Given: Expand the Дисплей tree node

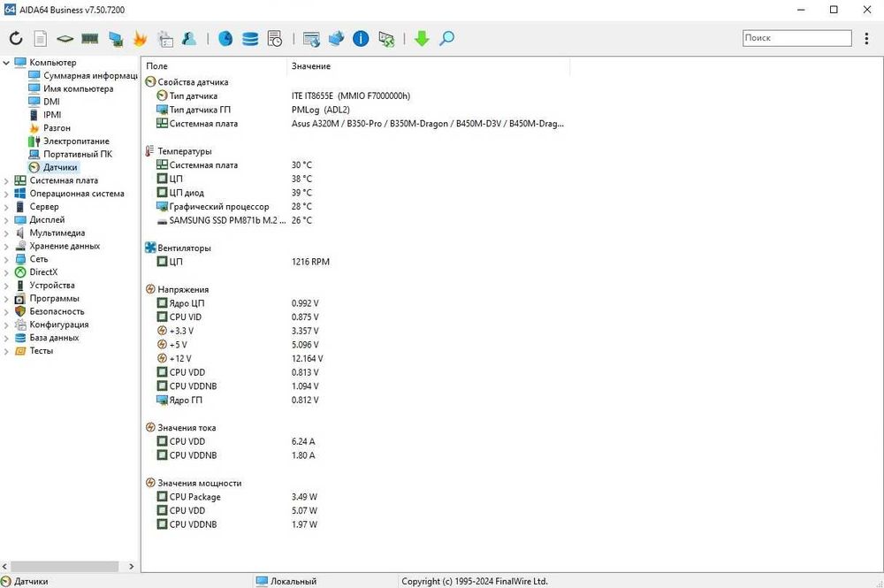Looking at the screenshot, I should click(6, 220).
